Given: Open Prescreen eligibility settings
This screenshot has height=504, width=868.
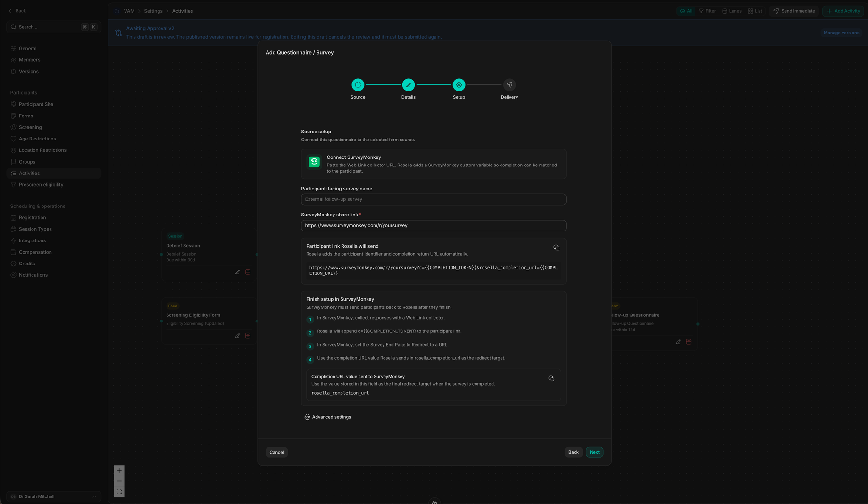Looking at the screenshot, I should 54,185.
